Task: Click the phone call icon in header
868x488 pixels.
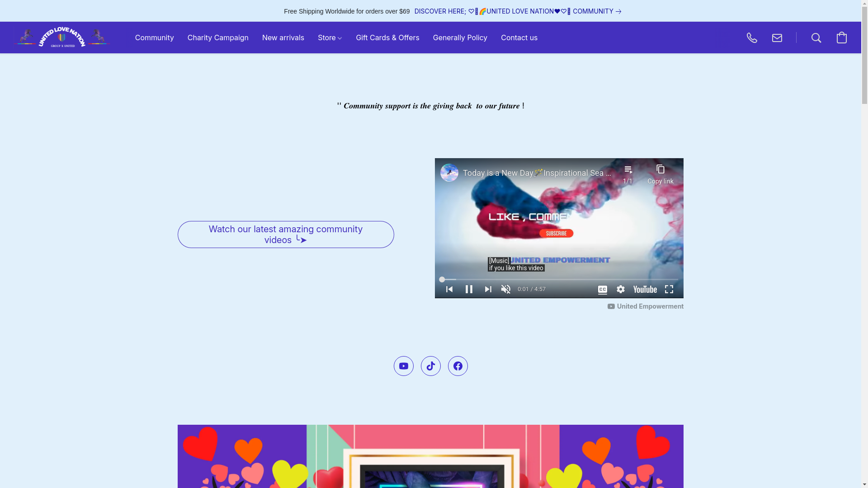Action: [752, 38]
